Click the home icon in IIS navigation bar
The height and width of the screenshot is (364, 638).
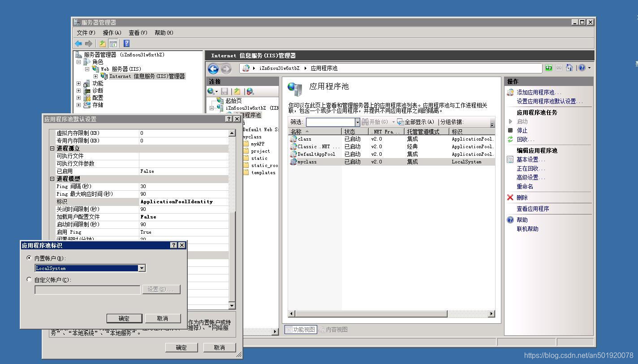[x=569, y=68]
